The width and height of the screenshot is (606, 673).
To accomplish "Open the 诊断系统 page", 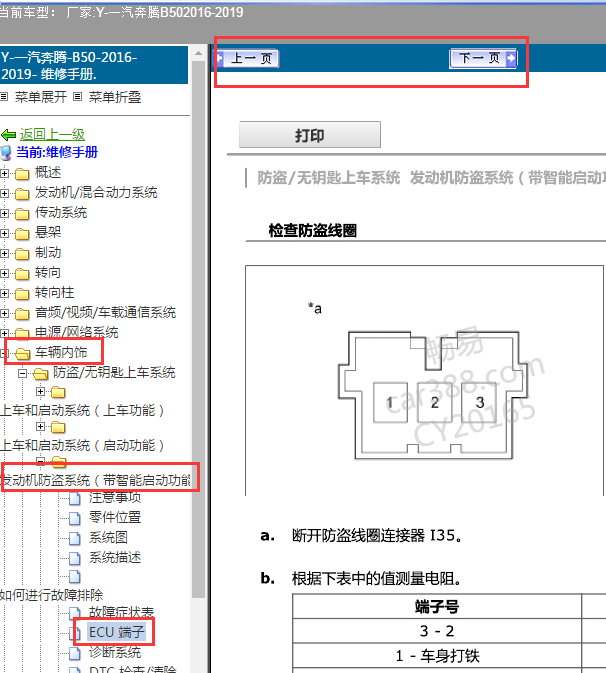I will click(115, 652).
